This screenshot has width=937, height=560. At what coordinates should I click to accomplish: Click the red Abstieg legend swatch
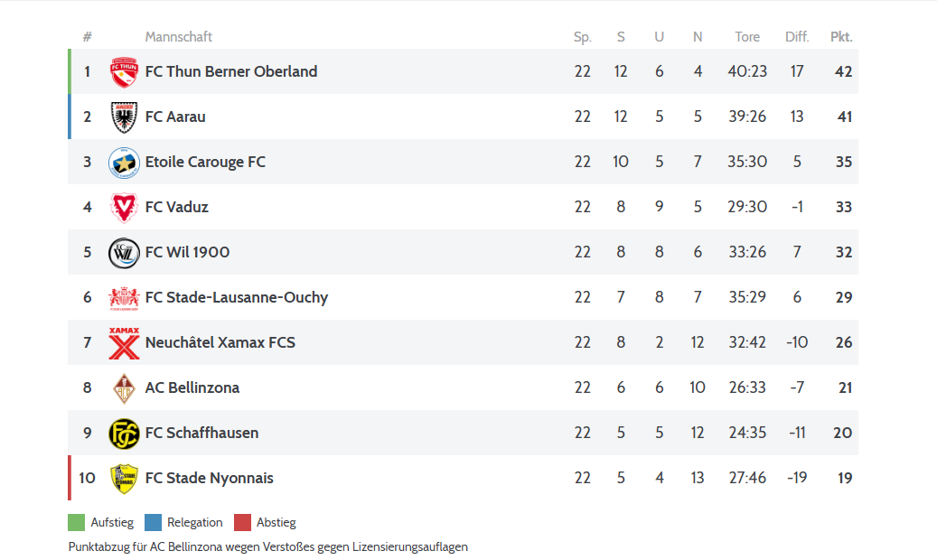tap(243, 523)
